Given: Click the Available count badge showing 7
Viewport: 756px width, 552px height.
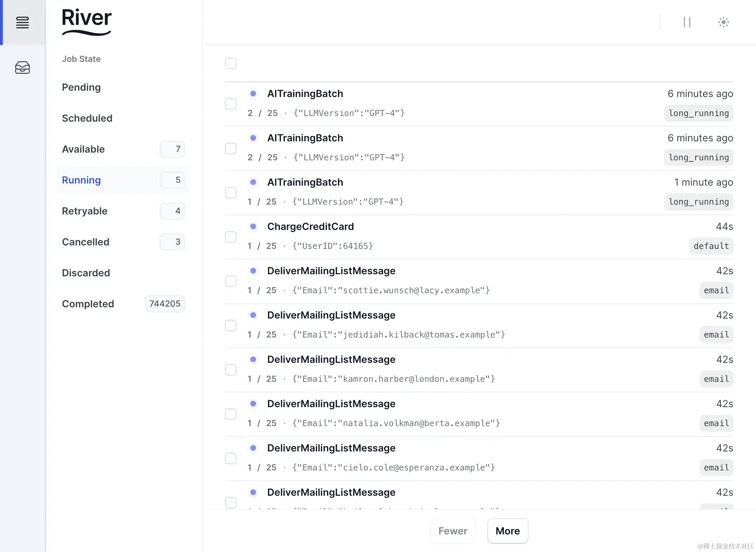Looking at the screenshot, I should 172,149.
